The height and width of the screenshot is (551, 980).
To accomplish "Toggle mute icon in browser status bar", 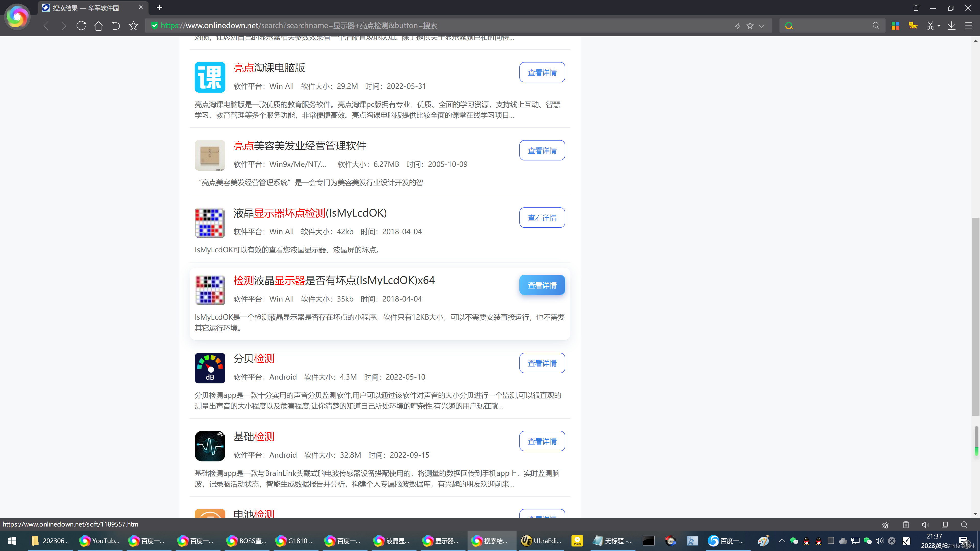I will 925,525.
